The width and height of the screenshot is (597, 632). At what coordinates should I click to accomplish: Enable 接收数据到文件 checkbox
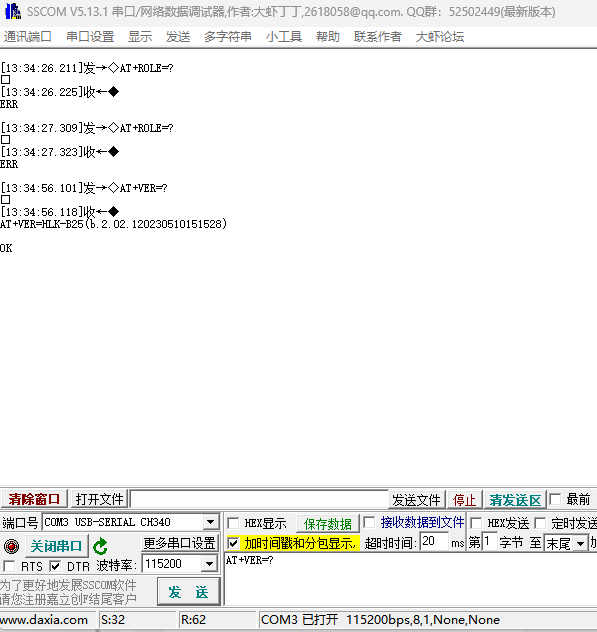368,523
